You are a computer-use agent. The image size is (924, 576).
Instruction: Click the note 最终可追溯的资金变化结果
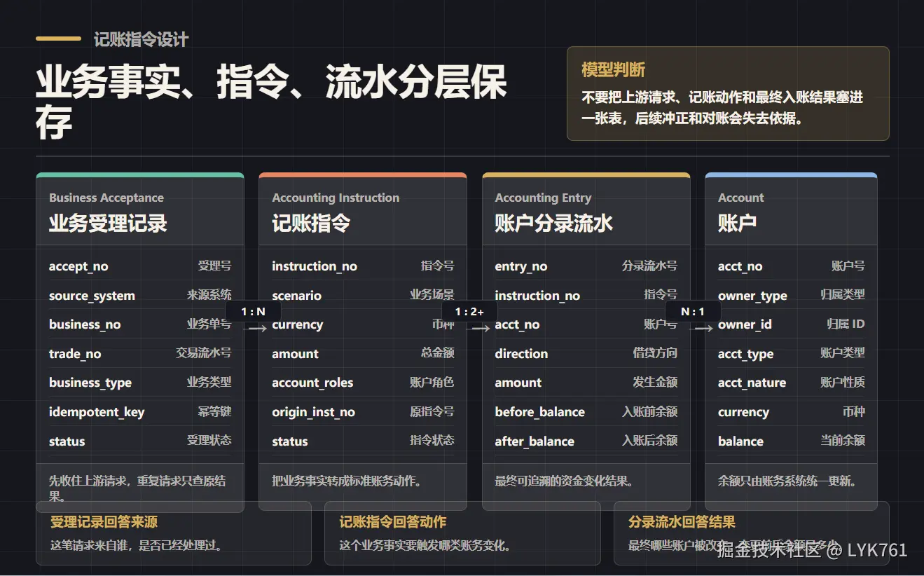click(x=565, y=481)
